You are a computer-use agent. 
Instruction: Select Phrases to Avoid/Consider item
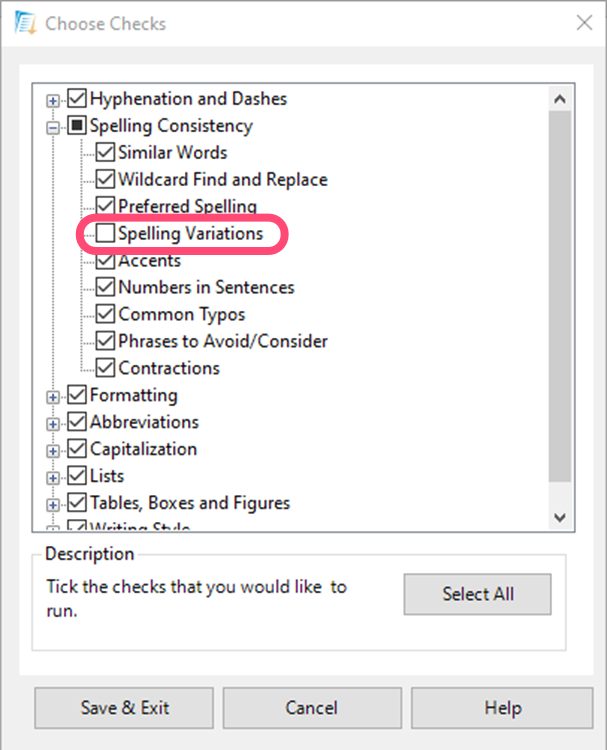(222, 342)
